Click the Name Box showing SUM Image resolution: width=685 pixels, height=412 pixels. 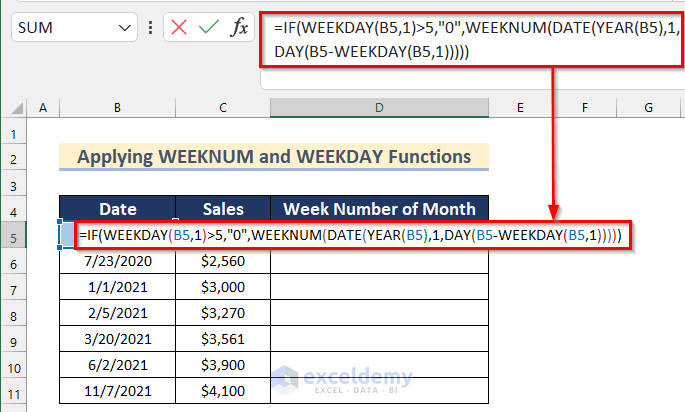60,28
